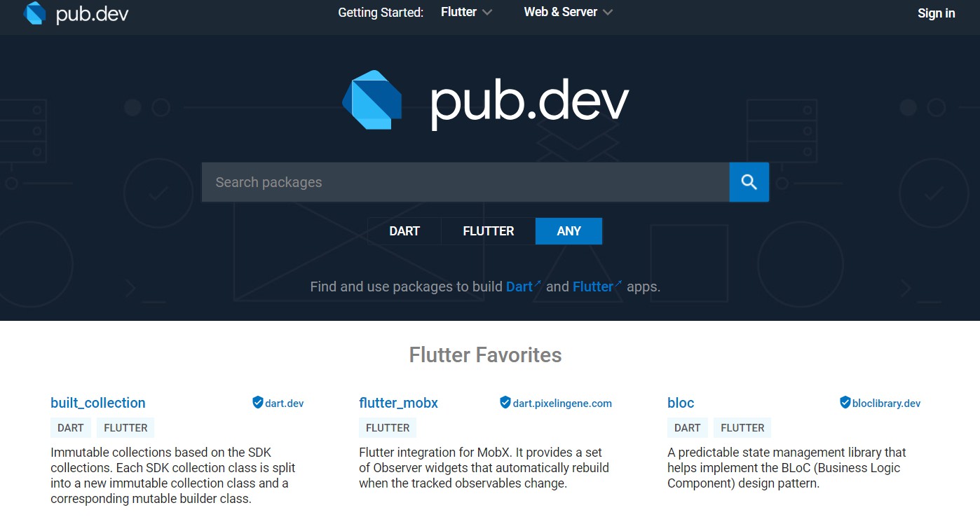Click the FLUTTER tag under flutter_mobx

[x=388, y=428]
